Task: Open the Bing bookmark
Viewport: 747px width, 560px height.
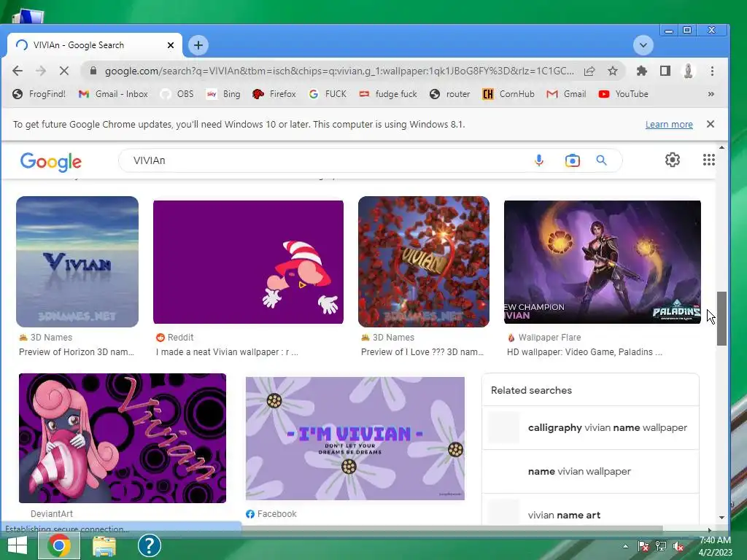Action: [223, 94]
